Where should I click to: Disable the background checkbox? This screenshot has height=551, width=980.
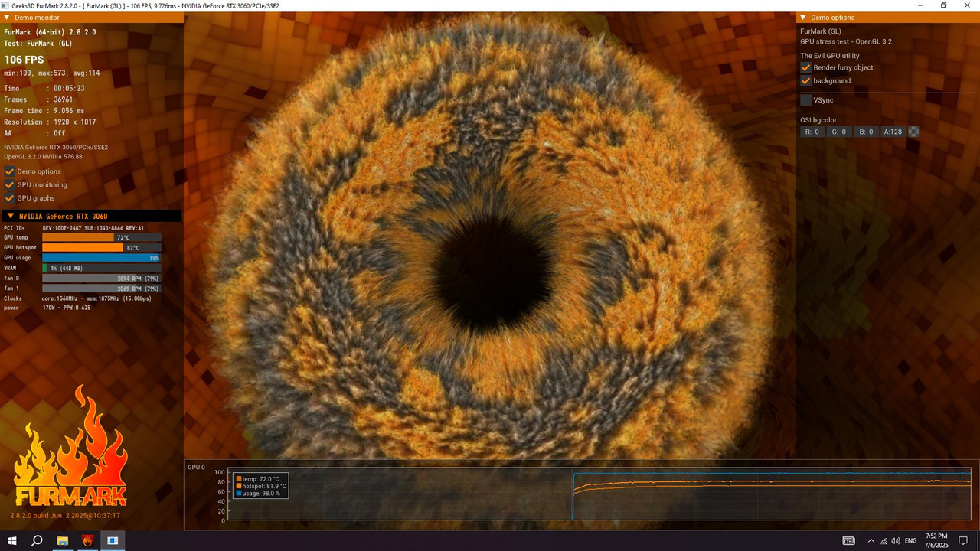[805, 80]
